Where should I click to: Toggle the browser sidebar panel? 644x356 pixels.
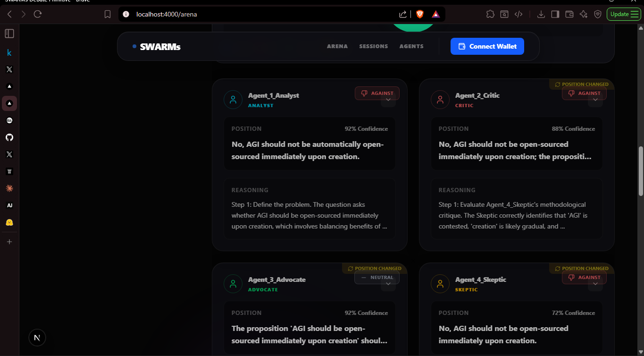pos(555,14)
